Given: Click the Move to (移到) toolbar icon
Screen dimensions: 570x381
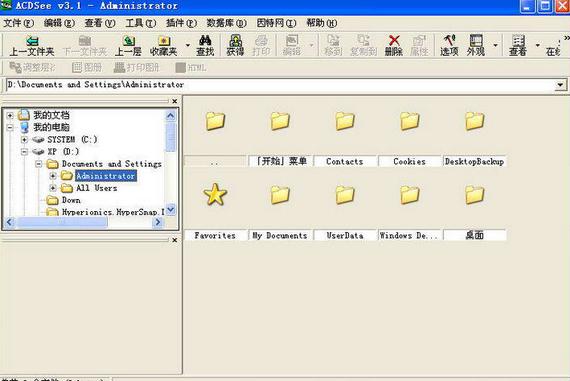Looking at the screenshot, I should (x=333, y=45).
